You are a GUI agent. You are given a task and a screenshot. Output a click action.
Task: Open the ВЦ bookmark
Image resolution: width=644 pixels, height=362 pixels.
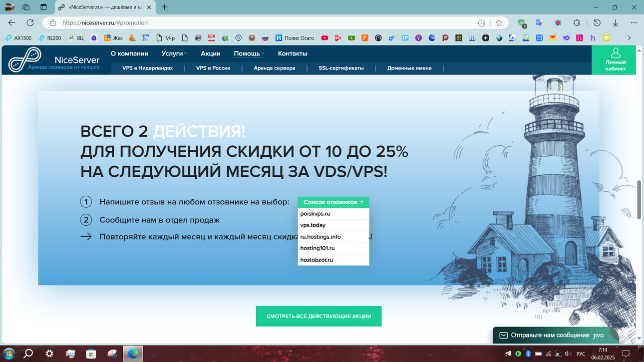click(76, 38)
